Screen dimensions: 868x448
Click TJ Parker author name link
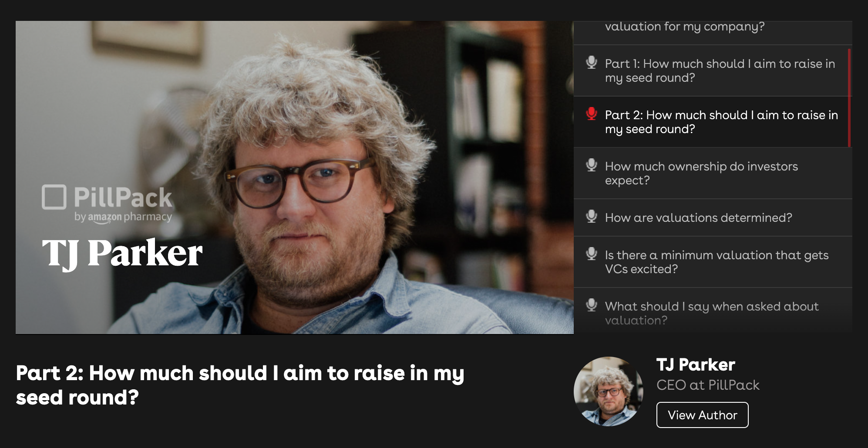[696, 364]
